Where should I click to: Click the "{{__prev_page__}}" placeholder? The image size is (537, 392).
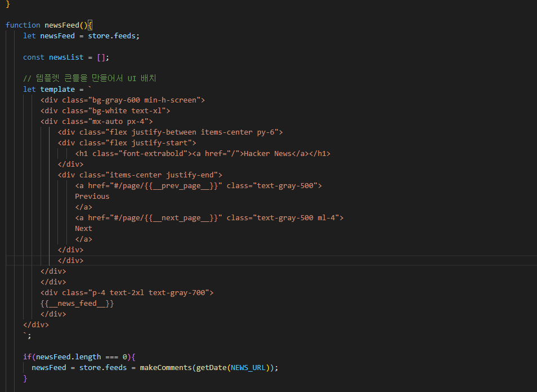pyautogui.click(x=181, y=185)
